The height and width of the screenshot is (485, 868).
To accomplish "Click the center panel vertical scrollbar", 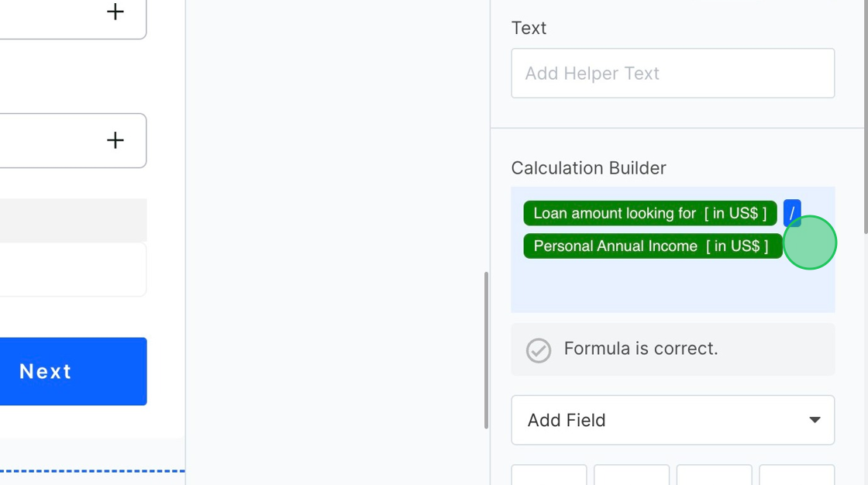I will pos(486,349).
